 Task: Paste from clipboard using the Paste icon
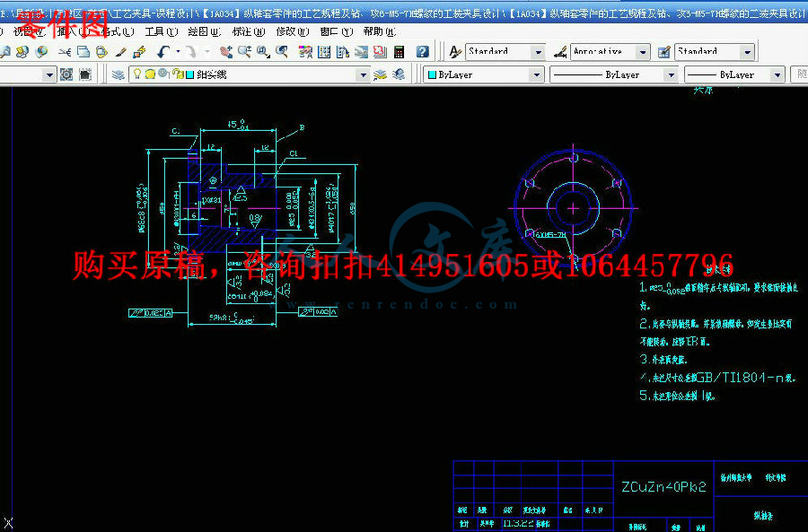point(102,51)
